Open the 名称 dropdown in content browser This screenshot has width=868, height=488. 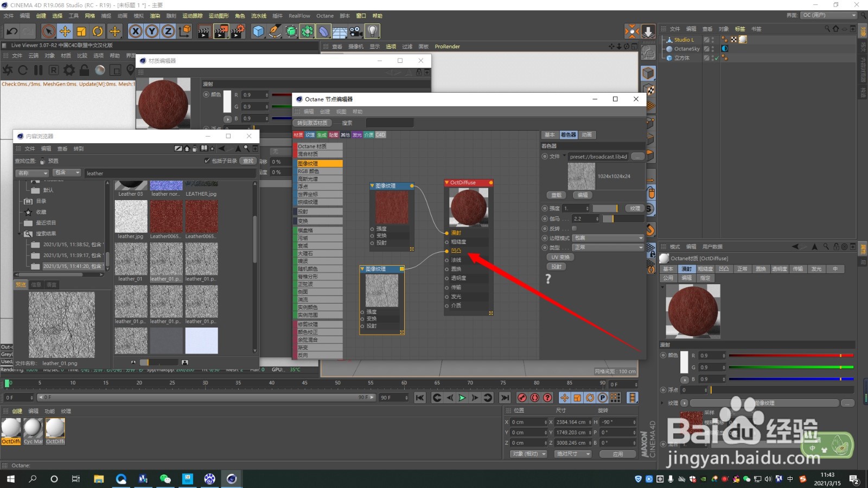[x=32, y=173]
